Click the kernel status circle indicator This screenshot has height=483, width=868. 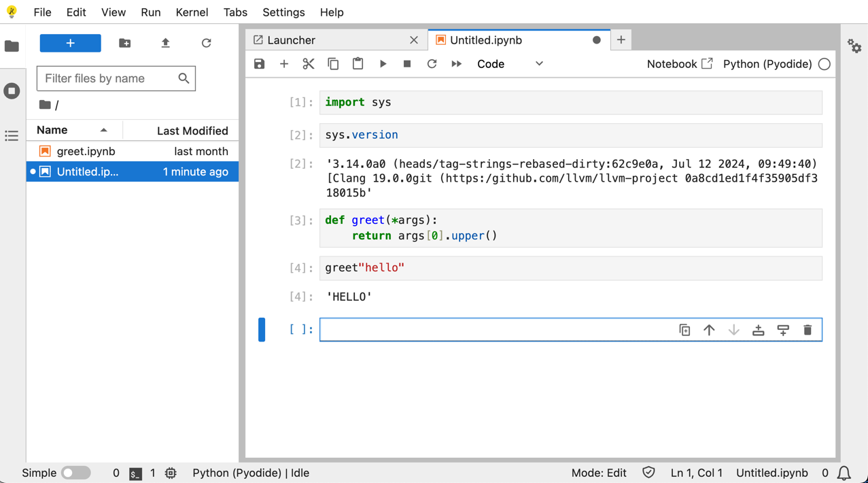pyautogui.click(x=824, y=64)
